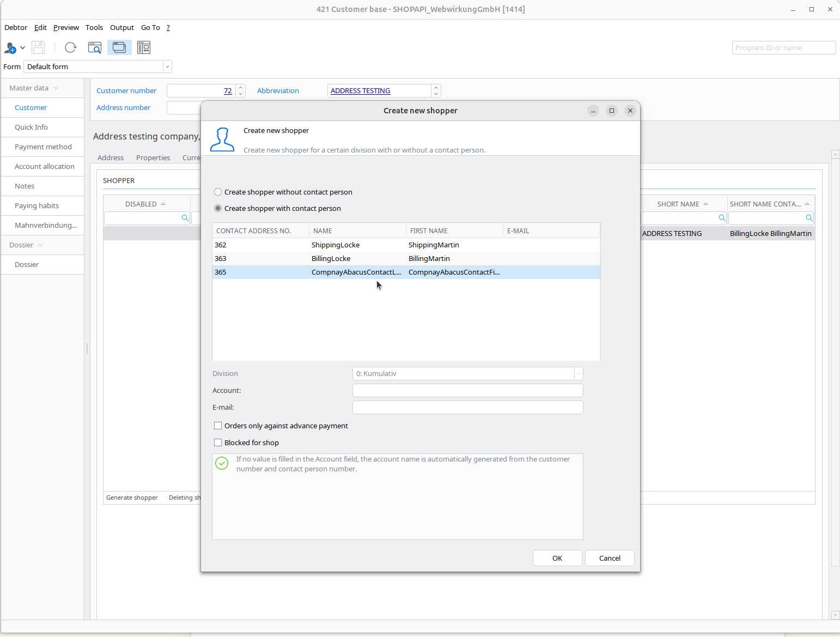Enable Orders only against advance payment
This screenshot has width=840, height=637.
[218, 426]
